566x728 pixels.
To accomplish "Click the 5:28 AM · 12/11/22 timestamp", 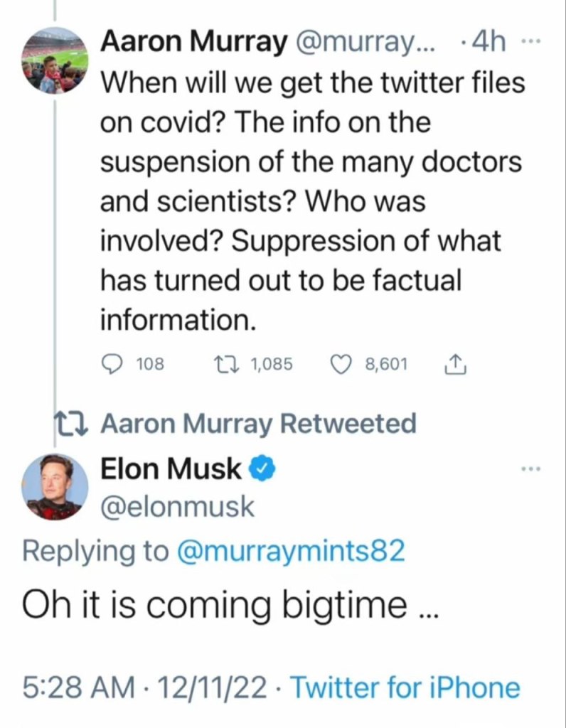I will coord(144,688).
